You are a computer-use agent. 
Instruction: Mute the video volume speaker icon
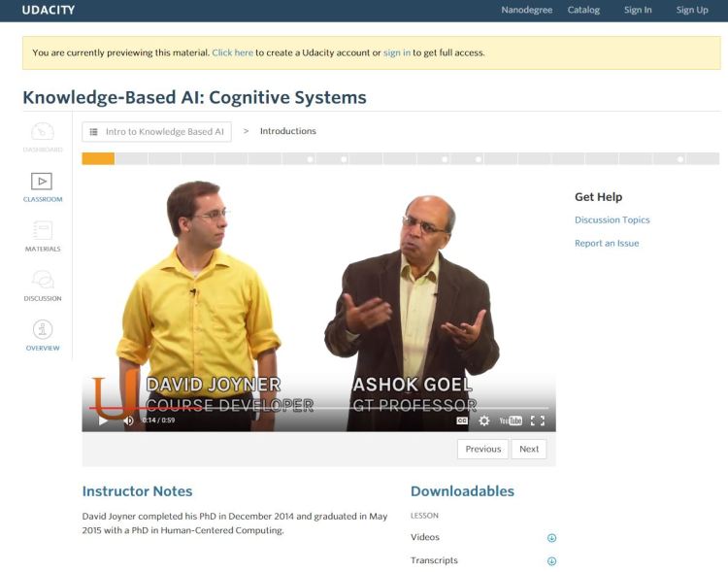[128, 421]
